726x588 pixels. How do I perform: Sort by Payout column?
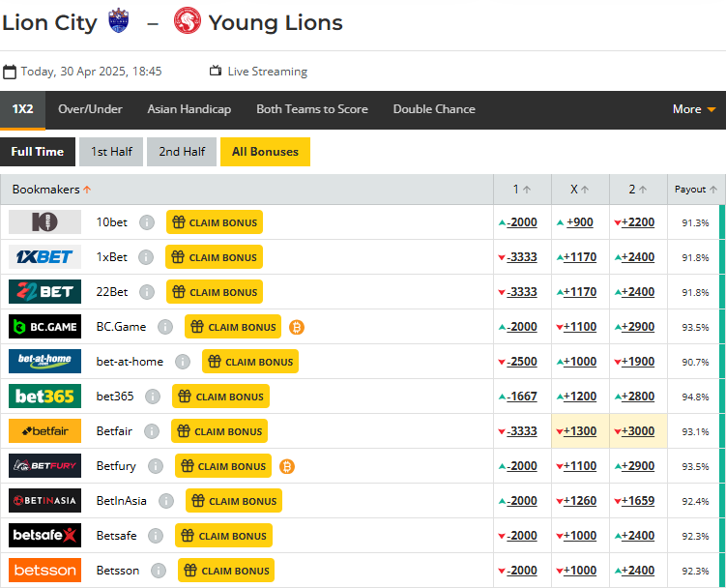click(695, 189)
